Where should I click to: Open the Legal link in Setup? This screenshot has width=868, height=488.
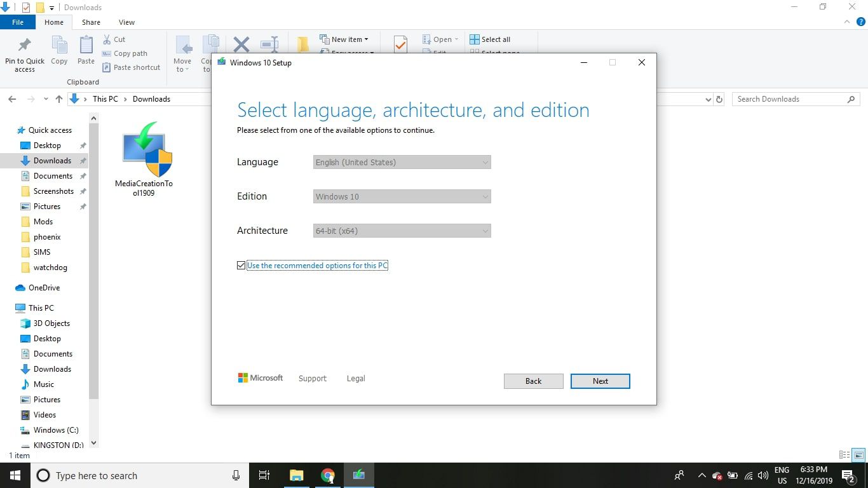[356, 378]
